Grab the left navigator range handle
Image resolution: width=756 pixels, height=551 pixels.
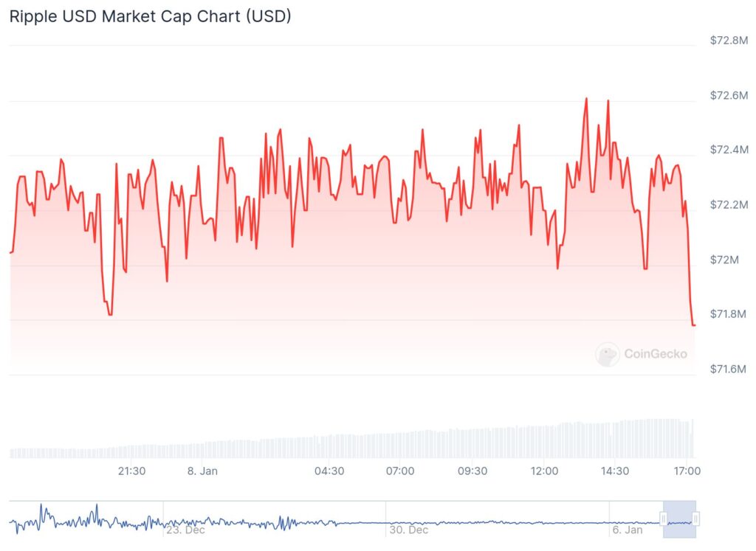(x=664, y=519)
